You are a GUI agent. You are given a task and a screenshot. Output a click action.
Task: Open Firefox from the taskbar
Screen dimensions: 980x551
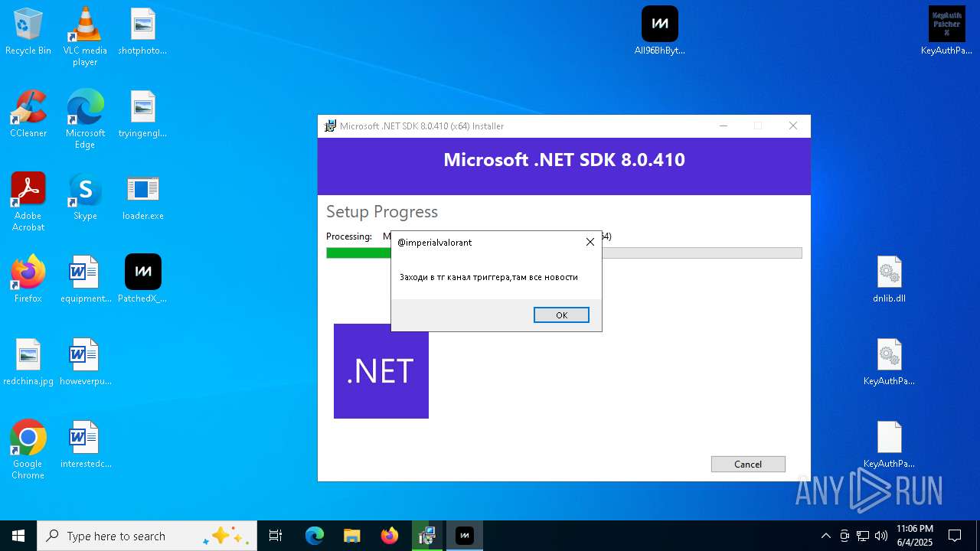(x=390, y=536)
